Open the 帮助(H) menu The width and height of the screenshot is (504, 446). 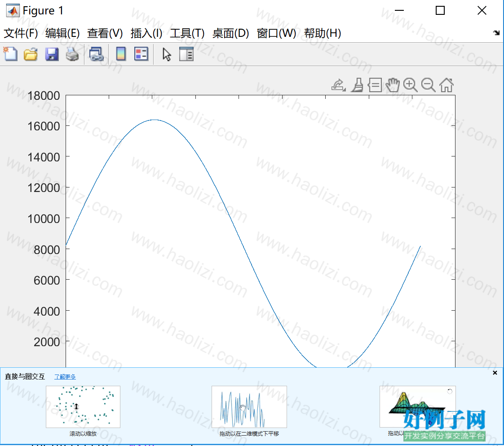[323, 33]
